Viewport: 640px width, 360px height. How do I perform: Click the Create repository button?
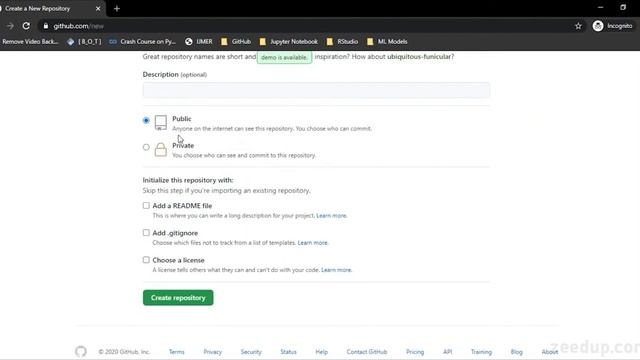178,298
